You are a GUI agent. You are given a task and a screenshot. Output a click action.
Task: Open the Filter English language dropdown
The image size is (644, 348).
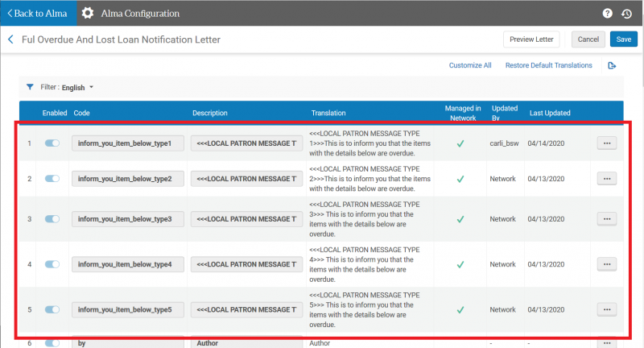[x=77, y=88]
